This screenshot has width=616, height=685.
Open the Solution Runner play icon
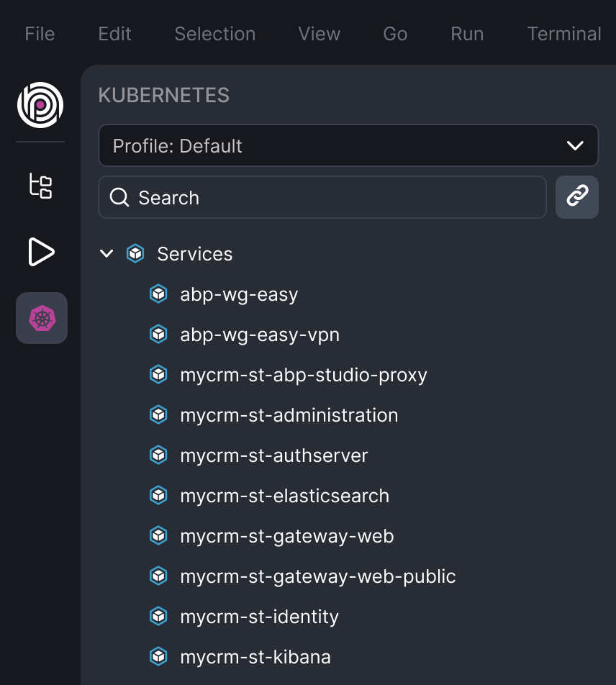click(42, 252)
